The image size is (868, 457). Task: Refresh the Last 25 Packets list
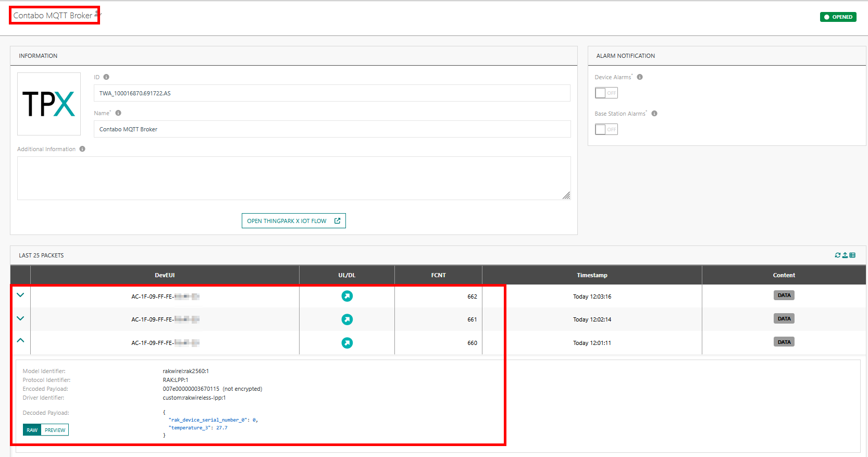(x=838, y=255)
